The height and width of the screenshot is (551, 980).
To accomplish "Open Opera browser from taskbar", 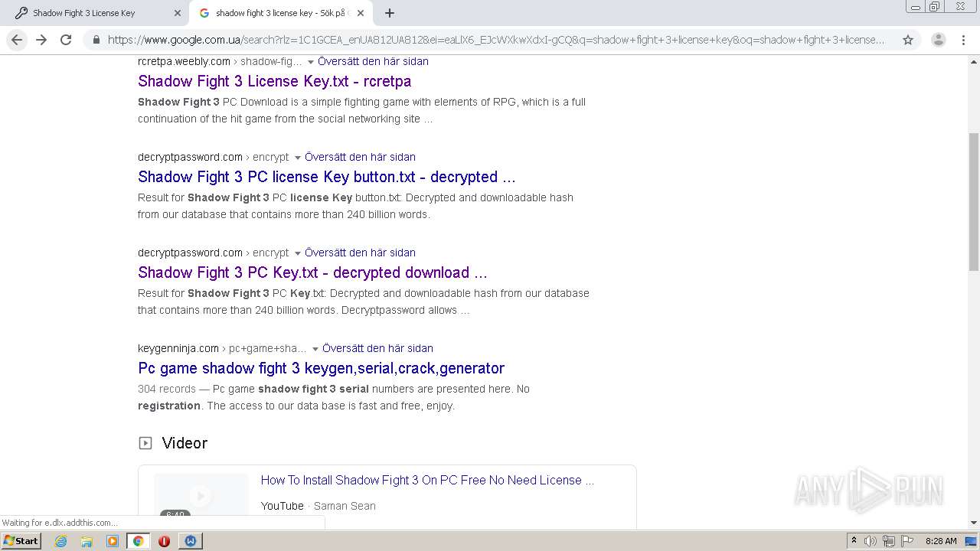I will click(x=164, y=541).
